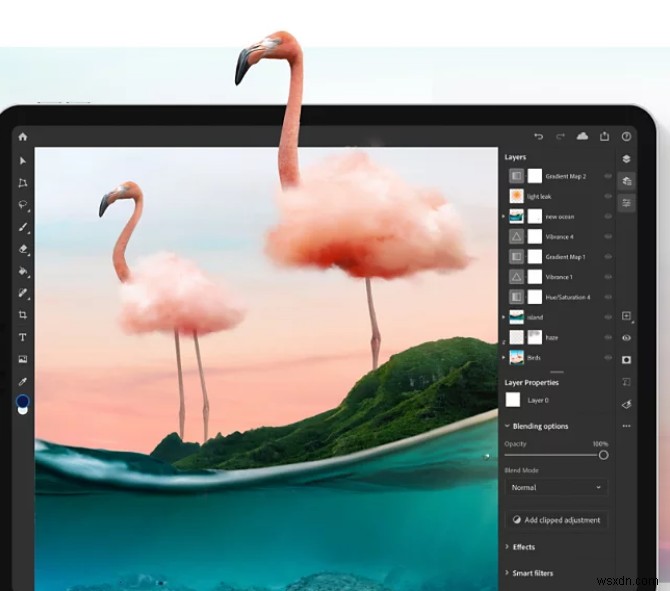670x591 pixels.
Task: Select the Birds layer thumbnail
Action: [x=517, y=357]
